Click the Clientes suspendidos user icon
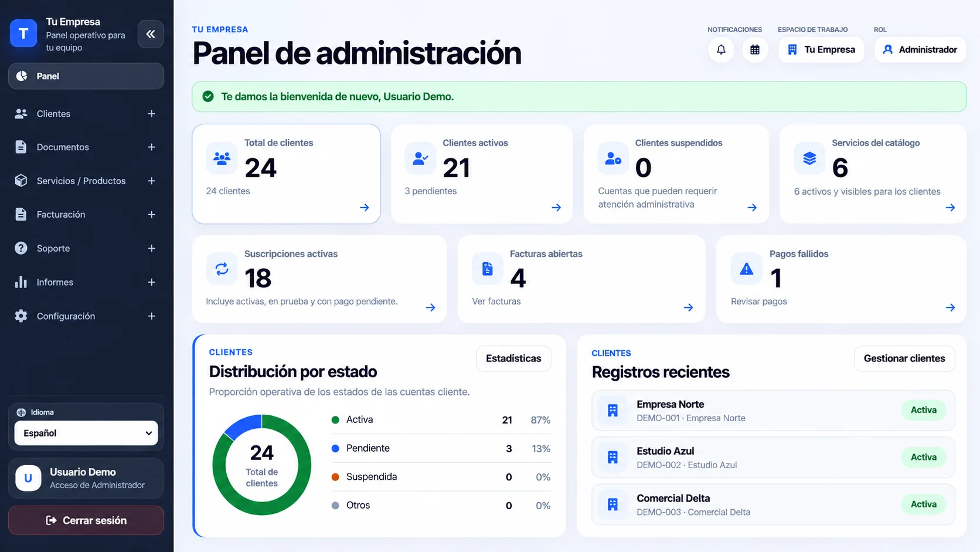980x552 pixels. point(613,158)
